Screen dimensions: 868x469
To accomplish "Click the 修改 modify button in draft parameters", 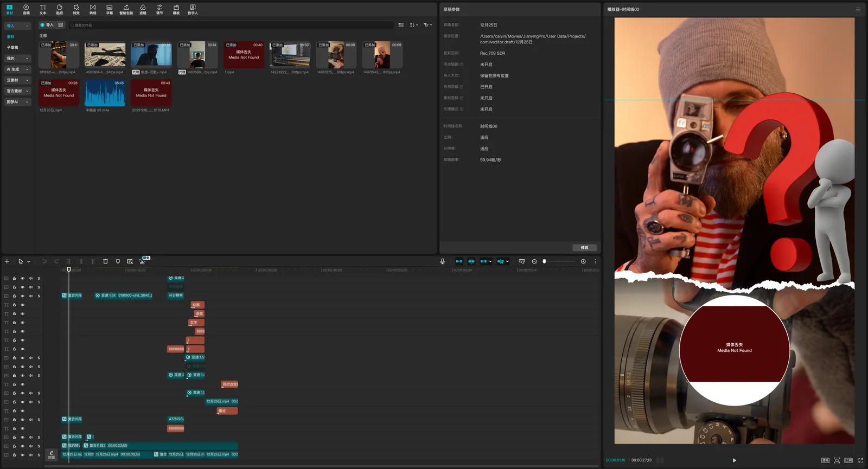I will tap(584, 247).
